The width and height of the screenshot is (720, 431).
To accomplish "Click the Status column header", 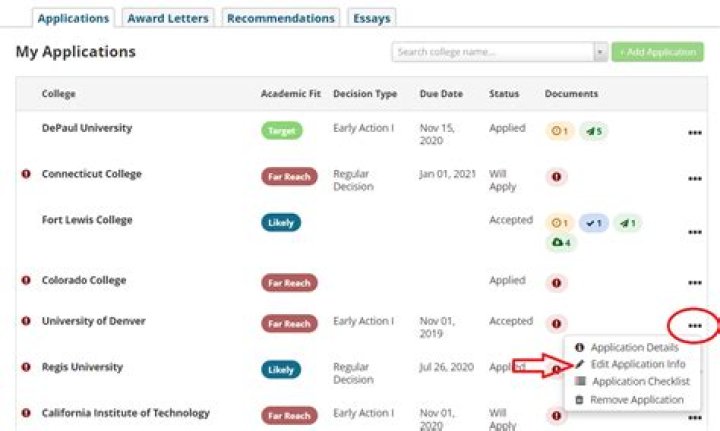I will [x=504, y=94].
